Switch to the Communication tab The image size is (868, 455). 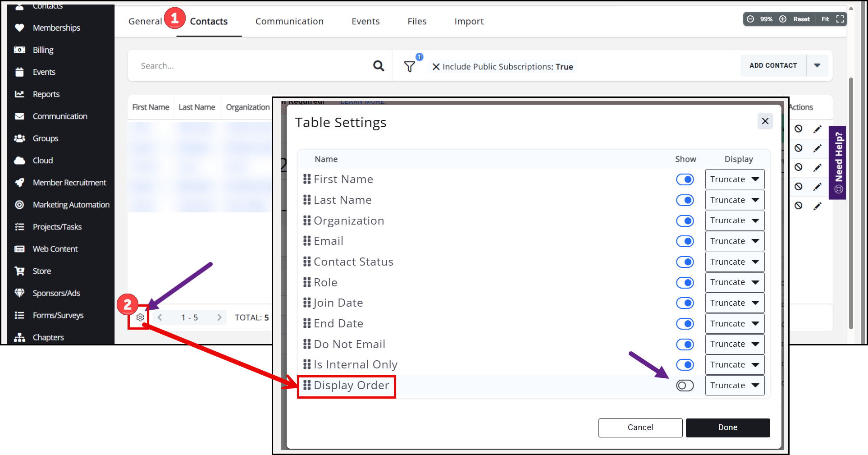click(289, 21)
